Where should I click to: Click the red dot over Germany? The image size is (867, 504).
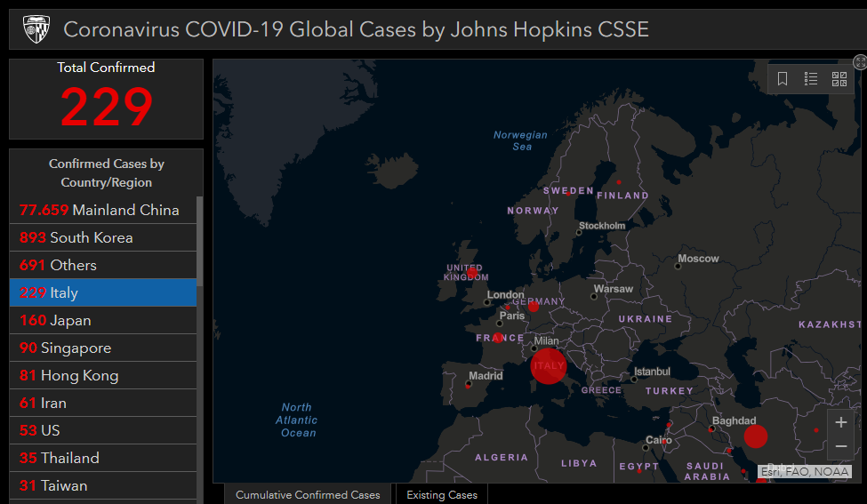point(534,307)
